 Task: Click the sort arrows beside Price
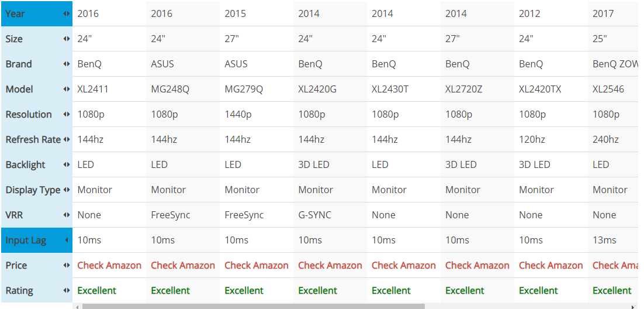point(67,265)
